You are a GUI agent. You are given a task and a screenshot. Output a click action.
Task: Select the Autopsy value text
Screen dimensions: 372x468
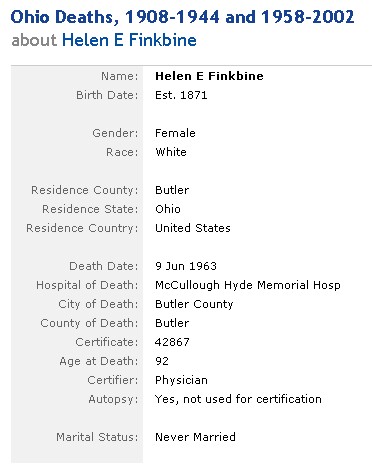(x=238, y=399)
